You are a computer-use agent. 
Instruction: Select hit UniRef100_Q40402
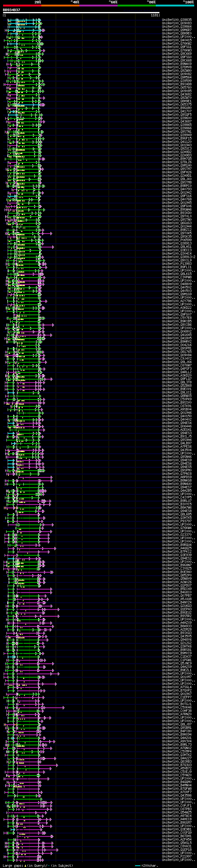point(177,419)
